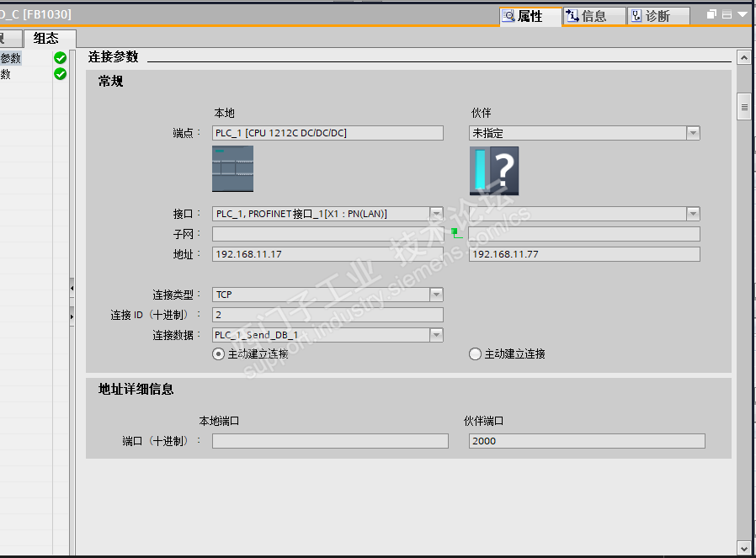Click green checkmark beside 参数 row

[61, 58]
